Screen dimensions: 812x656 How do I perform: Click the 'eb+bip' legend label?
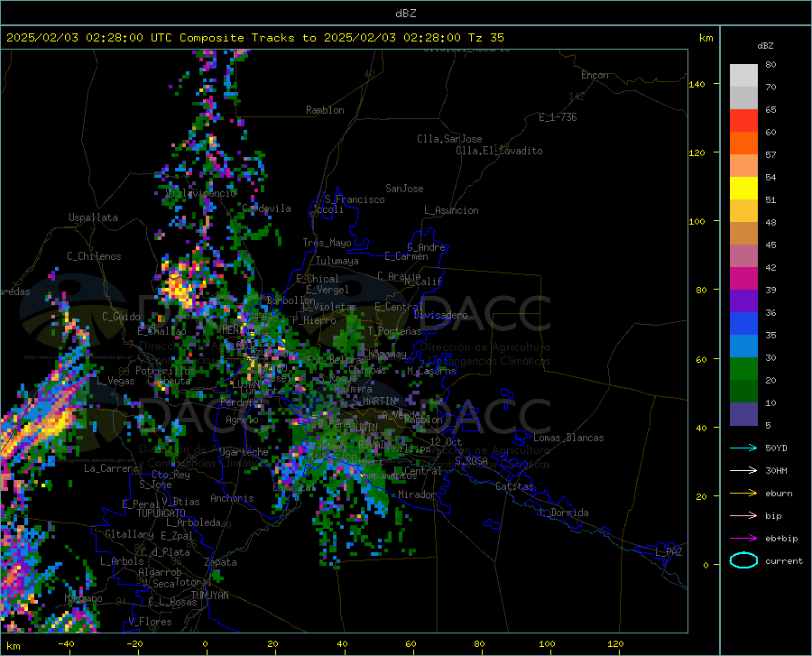pyautogui.click(x=781, y=539)
